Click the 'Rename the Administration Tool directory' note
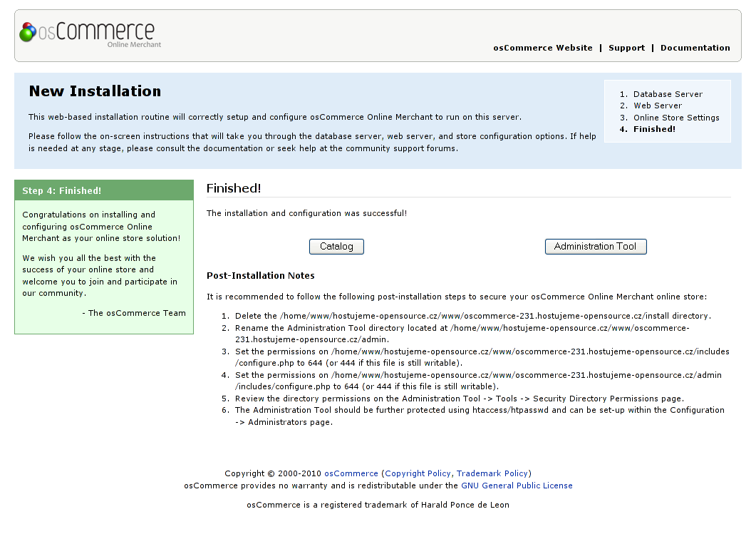 pyautogui.click(x=462, y=334)
